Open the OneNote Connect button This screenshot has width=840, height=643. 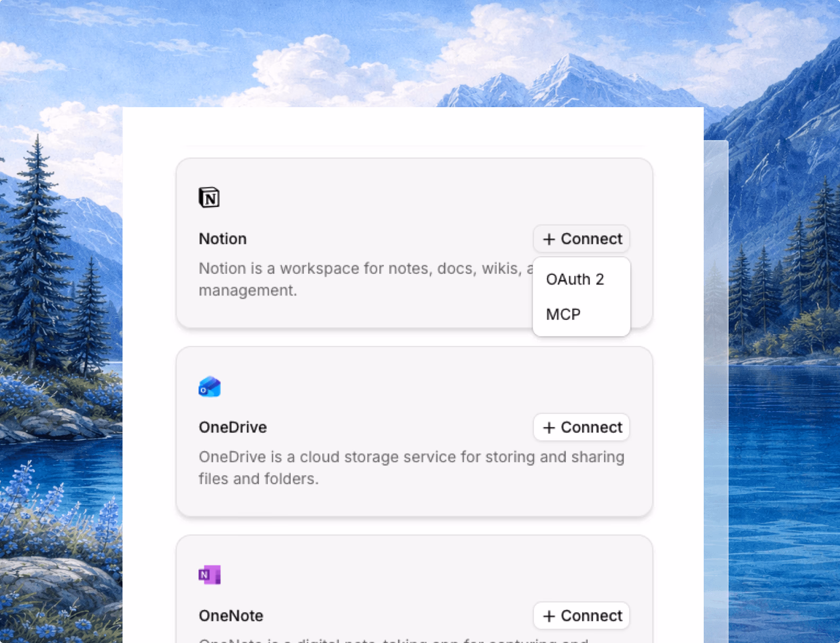tap(581, 615)
